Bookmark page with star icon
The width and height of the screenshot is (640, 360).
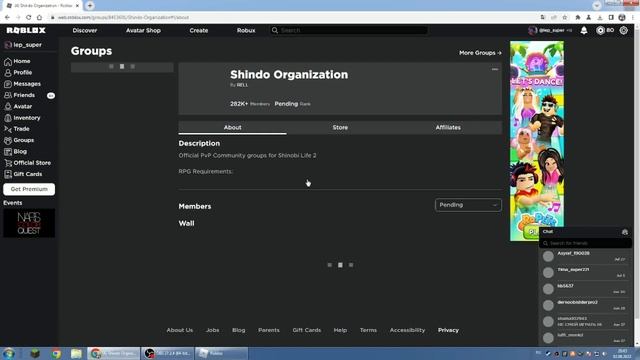coord(565,18)
